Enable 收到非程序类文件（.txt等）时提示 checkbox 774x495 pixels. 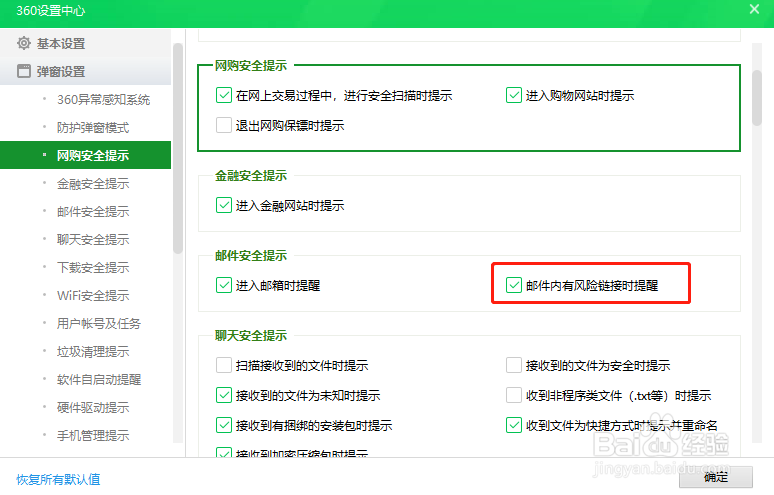[514, 395]
